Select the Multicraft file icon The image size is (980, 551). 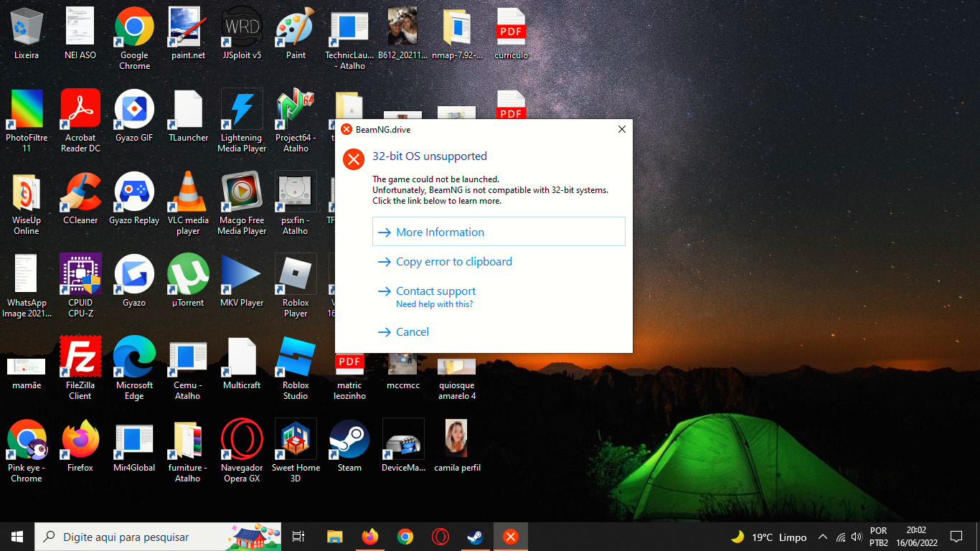pos(242,357)
